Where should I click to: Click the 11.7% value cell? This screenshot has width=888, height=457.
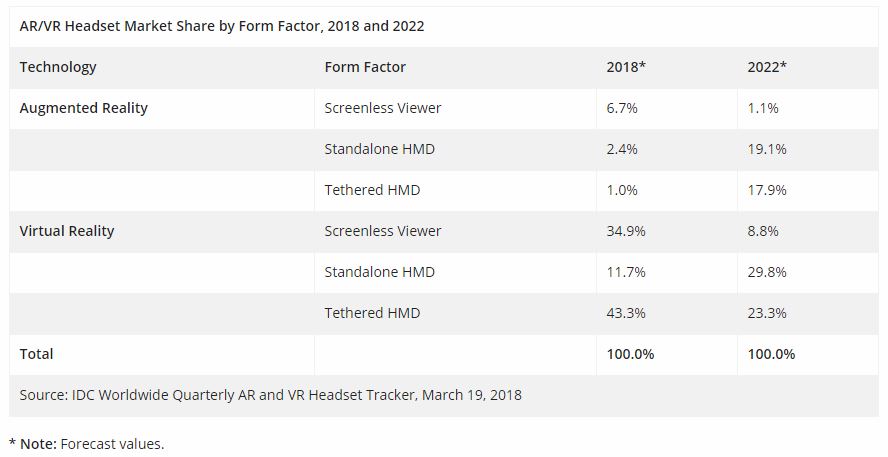tap(626, 272)
